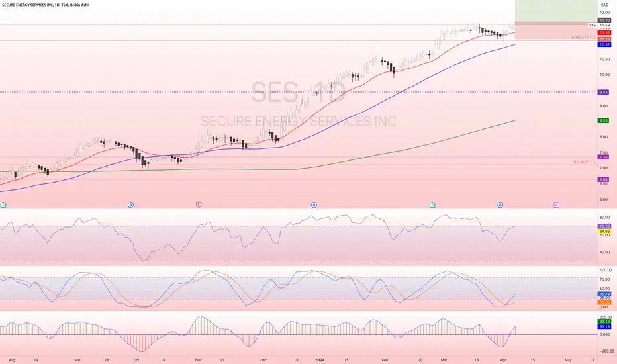The width and height of the screenshot is (617, 364).
Task: Click the blue dividend marker near April
Action: (x=500, y=205)
